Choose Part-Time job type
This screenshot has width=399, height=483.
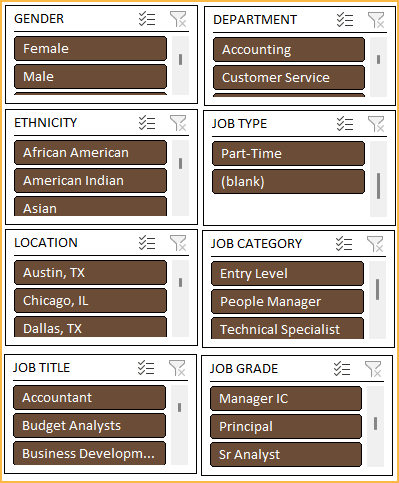288,154
